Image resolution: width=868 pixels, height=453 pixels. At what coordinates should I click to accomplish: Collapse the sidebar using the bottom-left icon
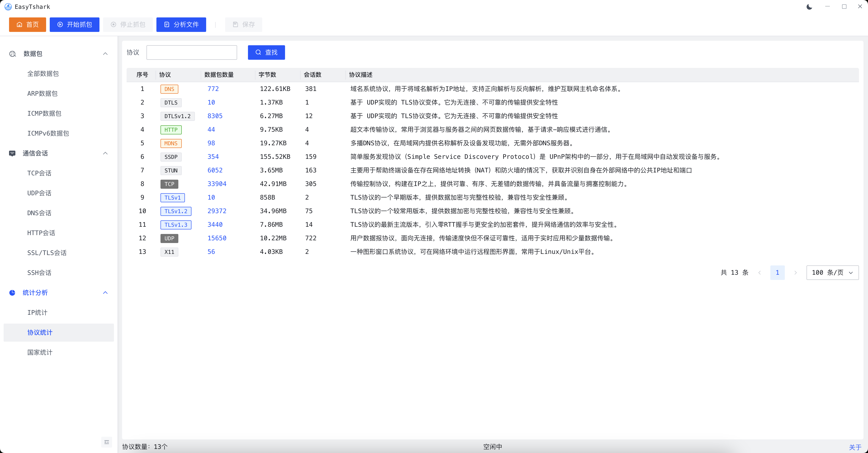point(106,442)
